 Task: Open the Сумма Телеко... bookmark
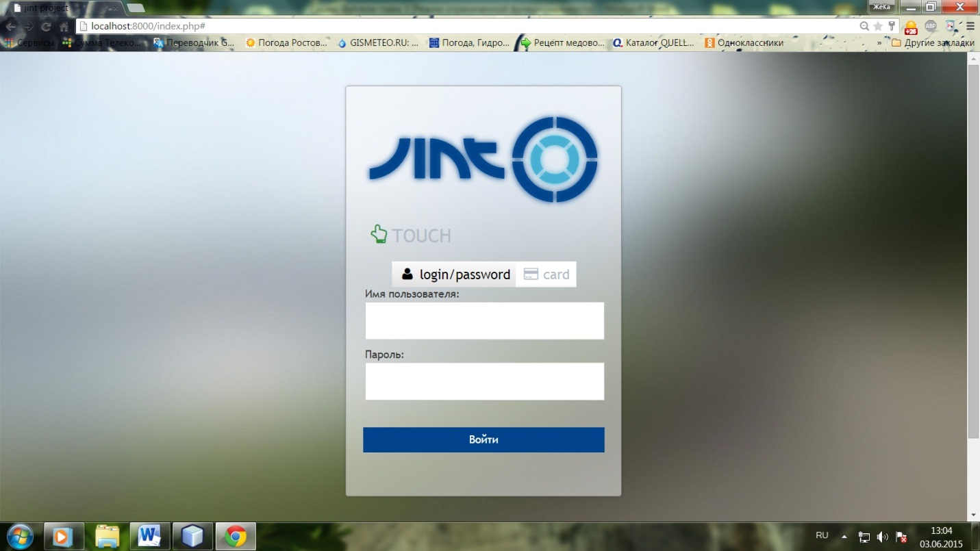[102, 42]
